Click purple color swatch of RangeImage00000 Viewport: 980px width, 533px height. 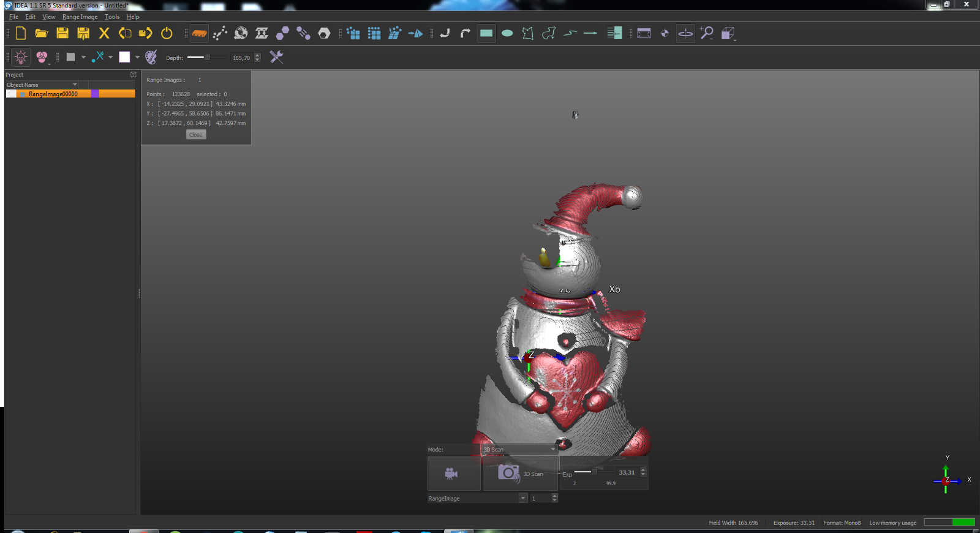(x=95, y=94)
